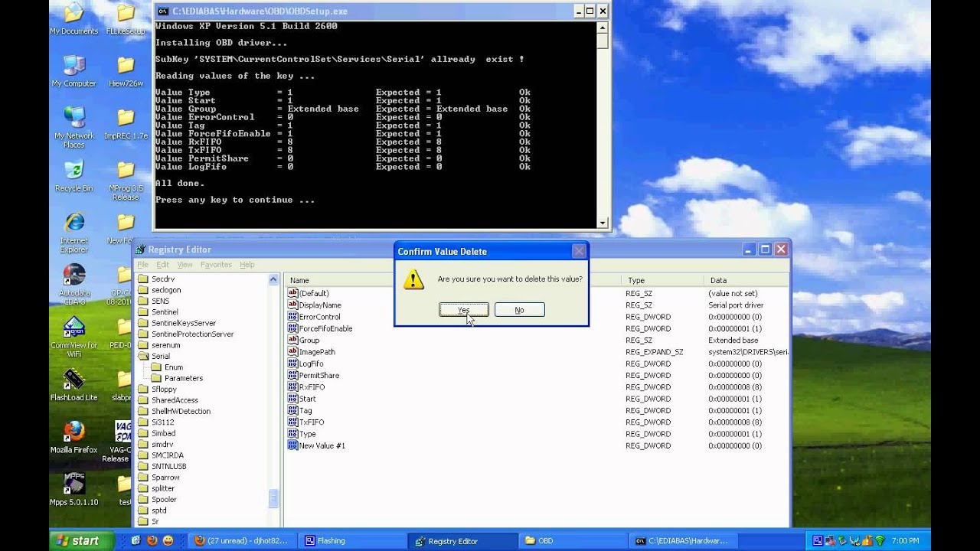Viewport: 980px width, 551px height.
Task: Select the Mpps 5.0.1.10 desktop icon
Action: click(x=74, y=490)
